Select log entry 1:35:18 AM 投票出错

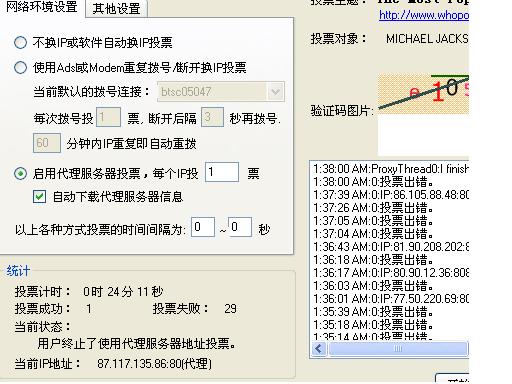[x=373, y=325]
